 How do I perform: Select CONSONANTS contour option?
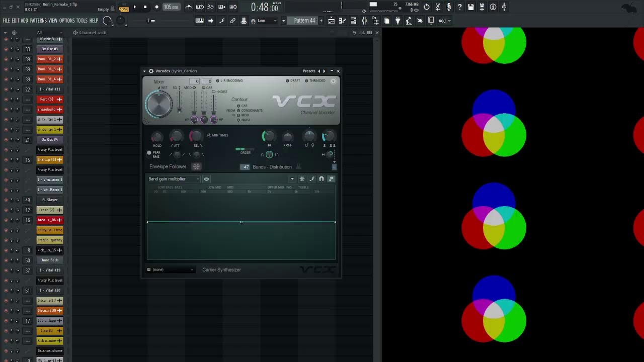click(x=250, y=111)
